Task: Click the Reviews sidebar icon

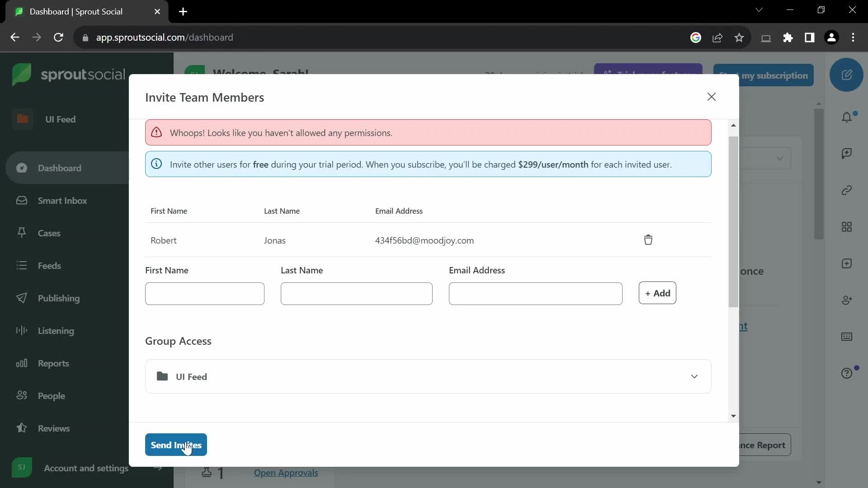Action: click(x=21, y=428)
